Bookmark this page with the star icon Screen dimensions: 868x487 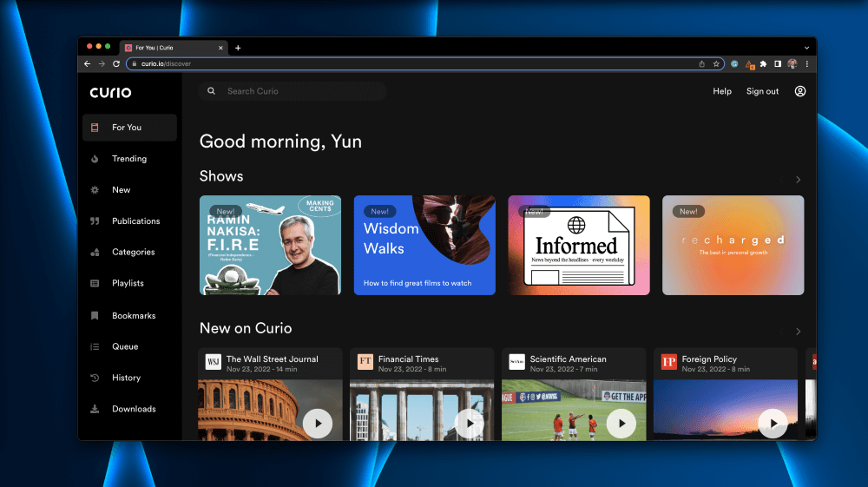[716, 63]
